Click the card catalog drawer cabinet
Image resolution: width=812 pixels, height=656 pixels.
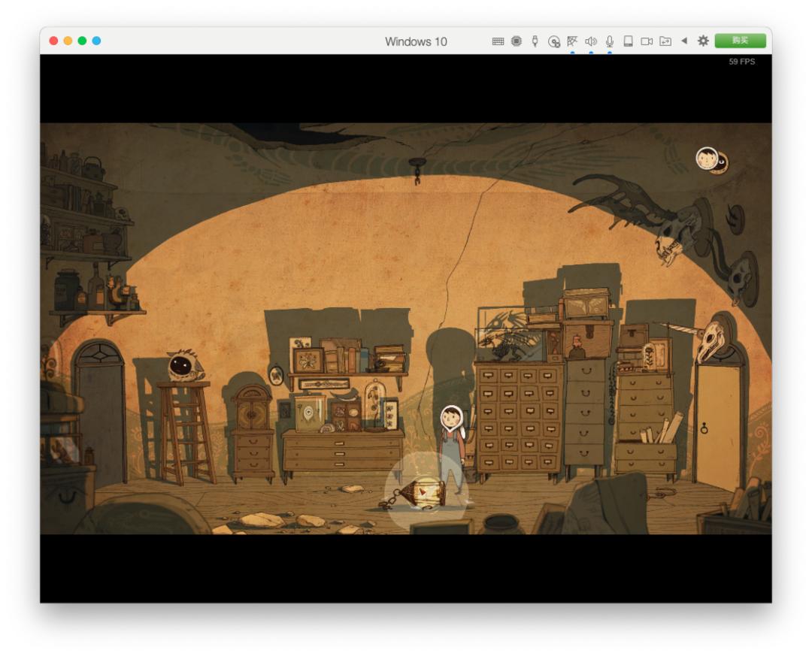[x=519, y=417]
